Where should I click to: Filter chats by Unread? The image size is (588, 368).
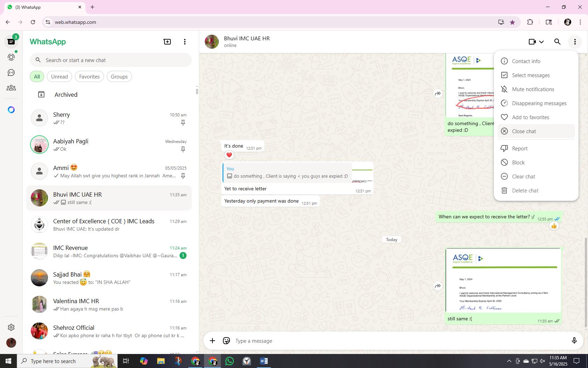[59, 76]
